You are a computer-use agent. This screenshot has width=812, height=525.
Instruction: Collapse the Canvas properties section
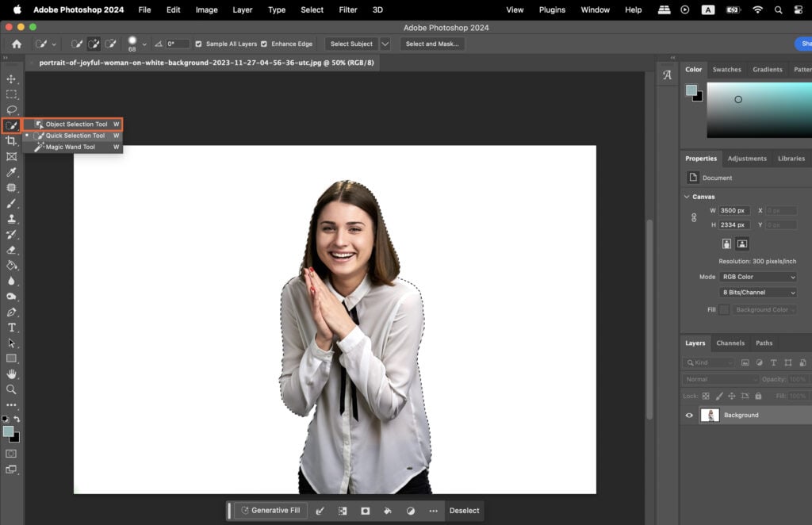click(x=687, y=196)
